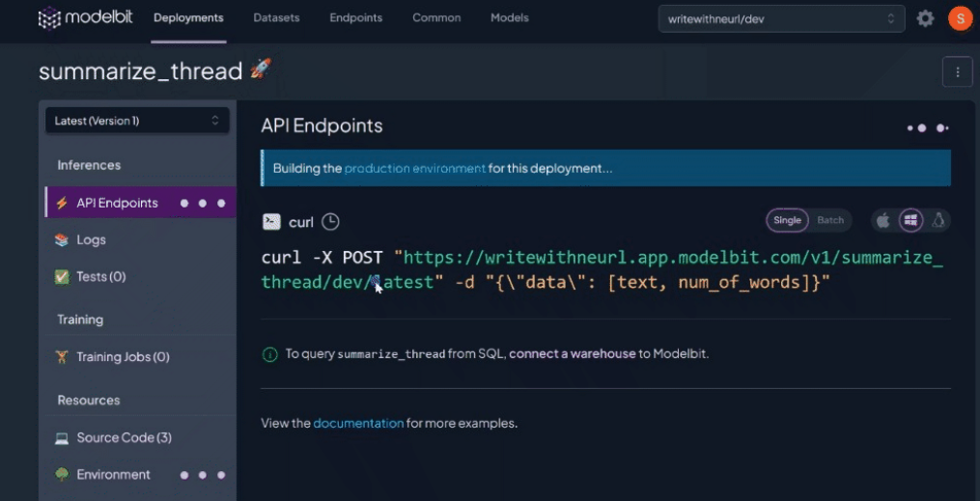
Task: Open the documentation link
Action: (x=359, y=423)
